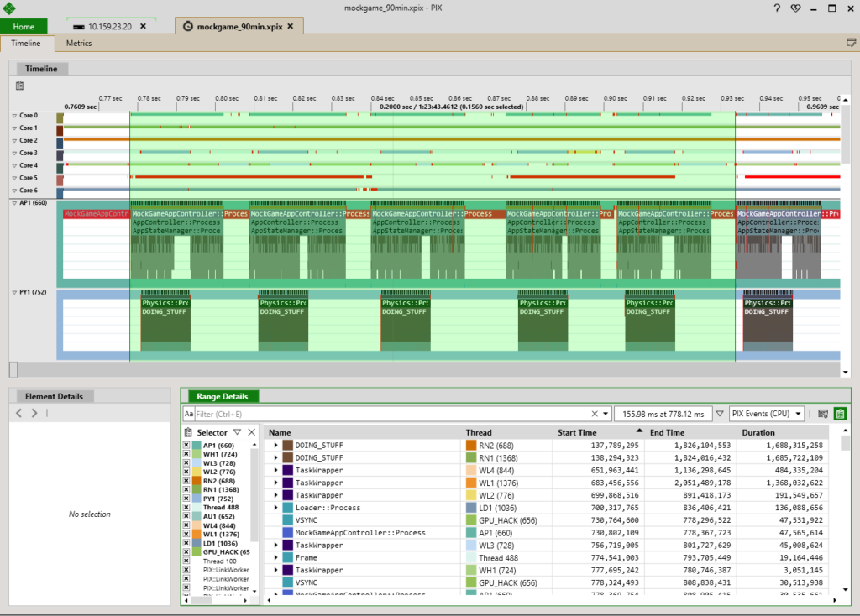
Task: Collapse the Core 0 timeline lane
Action: (x=13, y=116)
